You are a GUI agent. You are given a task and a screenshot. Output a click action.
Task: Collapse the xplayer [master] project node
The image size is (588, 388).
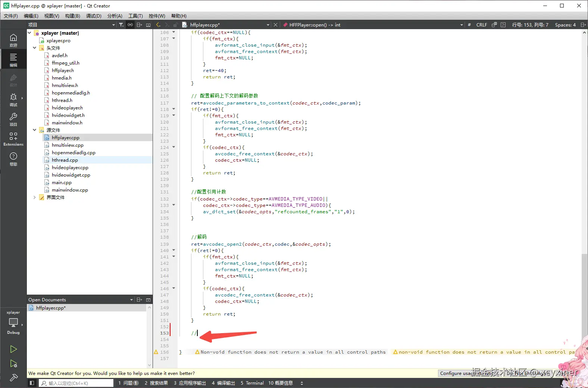[x=29, y=33]
